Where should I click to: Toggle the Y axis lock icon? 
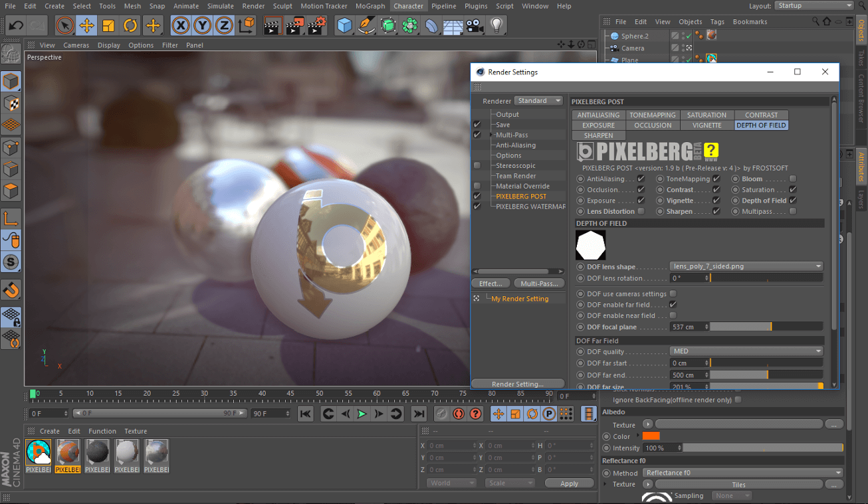[x=203, y=26]
